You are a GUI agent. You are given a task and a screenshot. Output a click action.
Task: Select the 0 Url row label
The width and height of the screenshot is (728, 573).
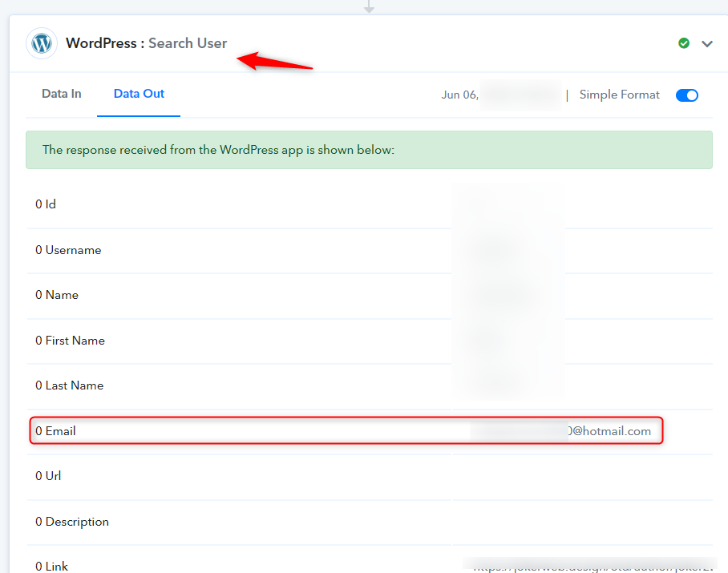point(48,476)
